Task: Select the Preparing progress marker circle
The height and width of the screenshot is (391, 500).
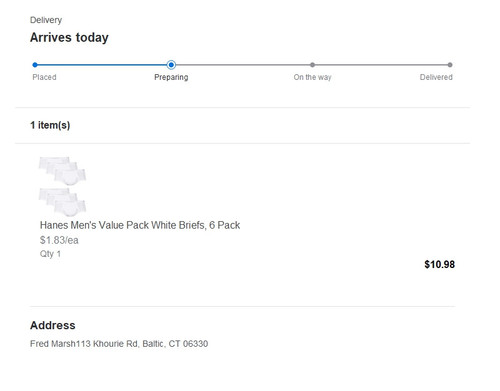Action: (171, 65)
